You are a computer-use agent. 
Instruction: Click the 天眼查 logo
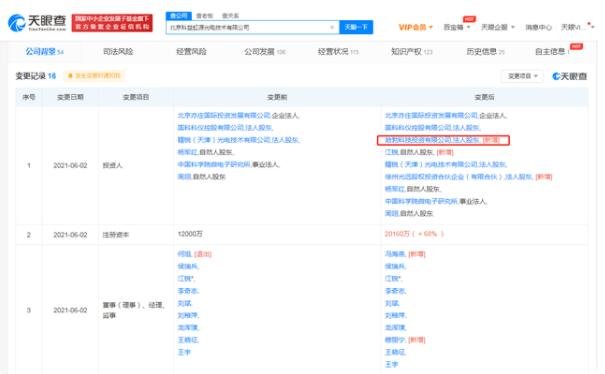click(x=37, y=23)
